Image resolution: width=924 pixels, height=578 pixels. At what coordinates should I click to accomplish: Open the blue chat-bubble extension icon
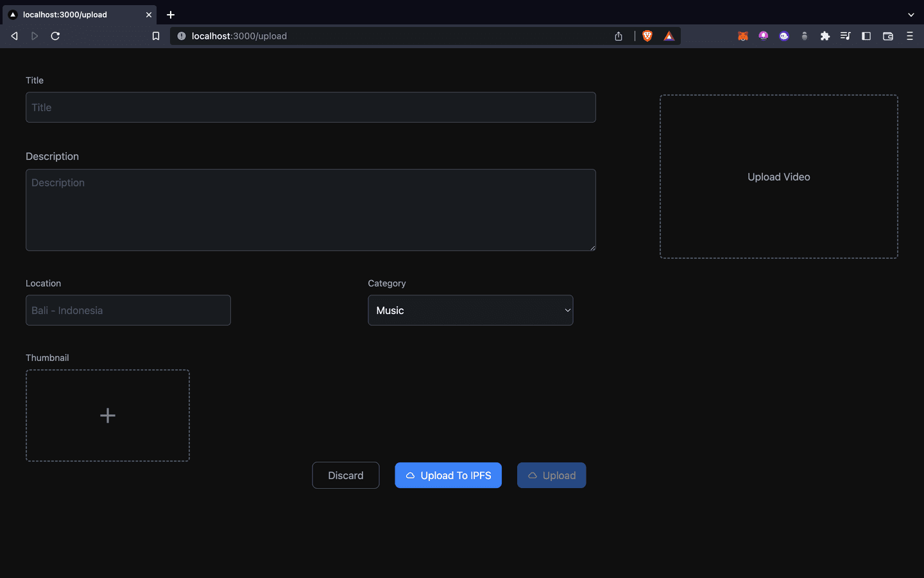click(784, 36)
